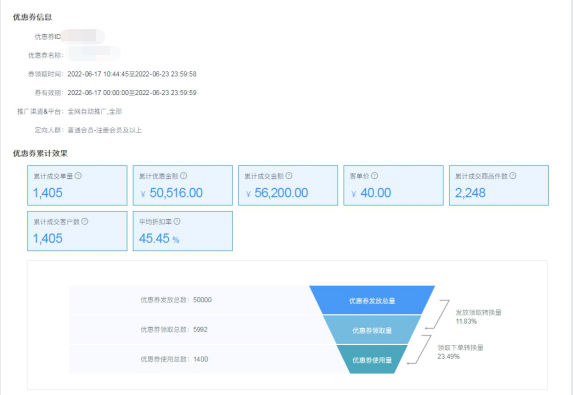
Task: Click the 领取下单转换量 23.49% label
Action: (460, 352)
